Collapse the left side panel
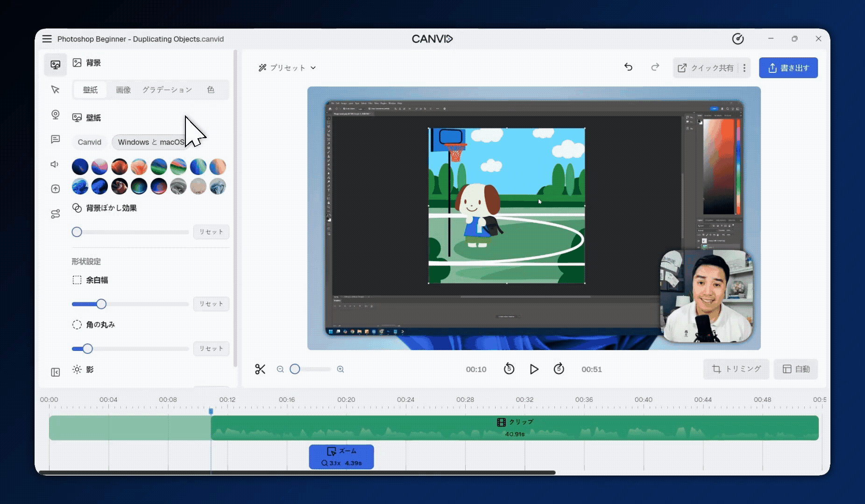This screenshot has height=504, width=865. 55,372
